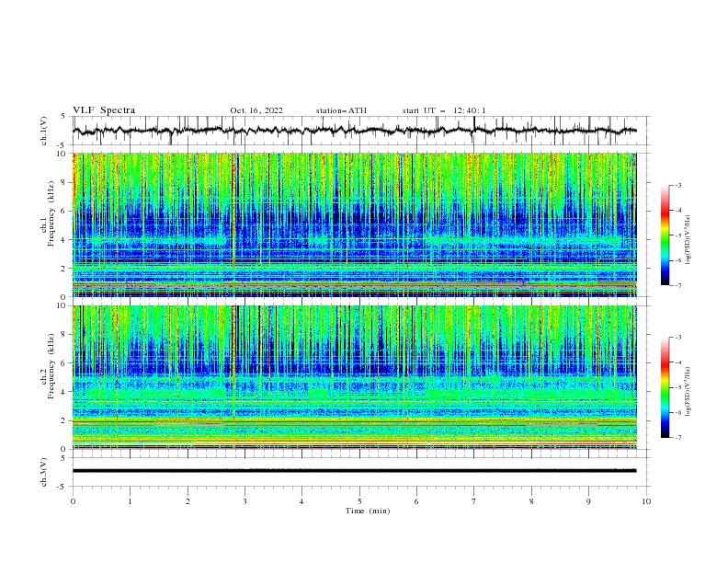
Task: Click the "ch.1(V)" waveform axis label
Action: (44, 131)
